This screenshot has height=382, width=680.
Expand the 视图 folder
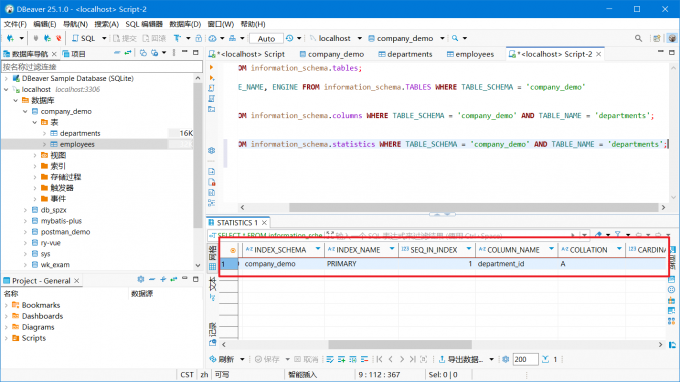35,155
